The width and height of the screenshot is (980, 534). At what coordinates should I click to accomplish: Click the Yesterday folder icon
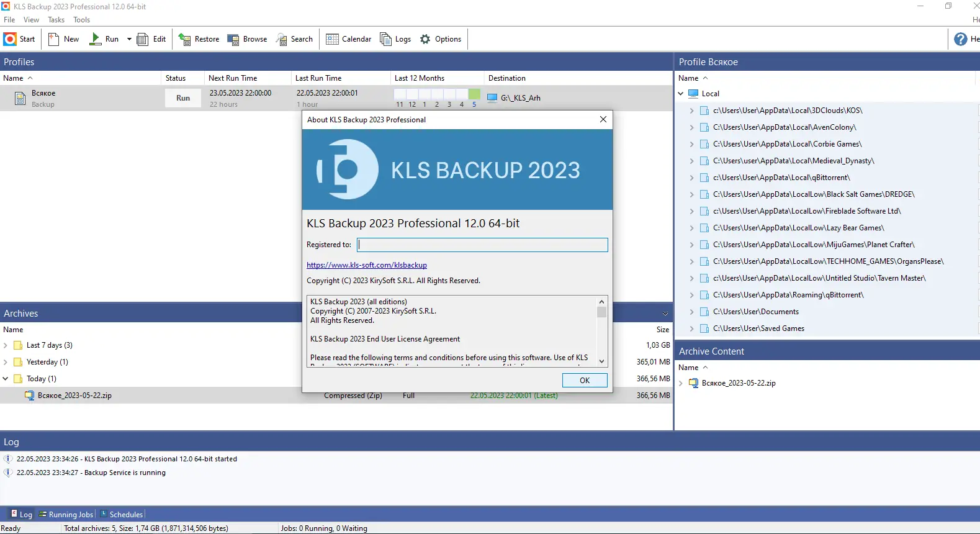click(18, 362)
